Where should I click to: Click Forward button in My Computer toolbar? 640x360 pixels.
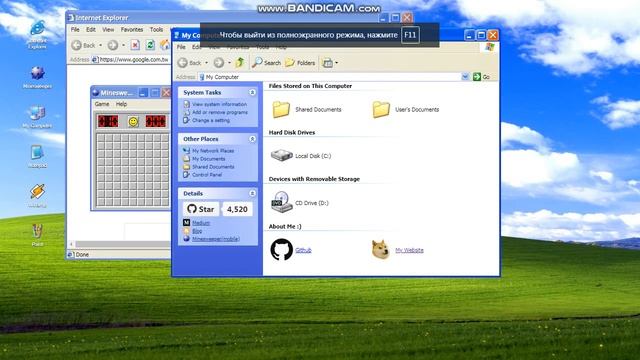[219, 63]
